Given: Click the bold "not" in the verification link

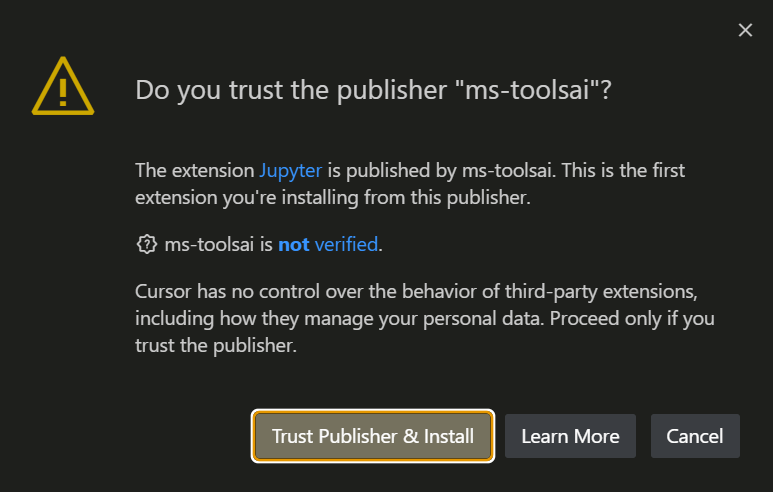Looking at the screenshot, I should [294, 244].
